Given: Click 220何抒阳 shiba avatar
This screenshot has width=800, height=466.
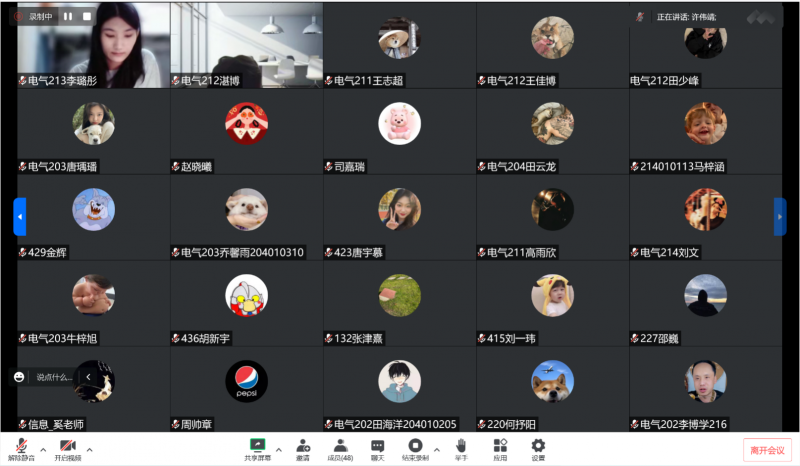Looking at the screenshot, I should point(553,381).
